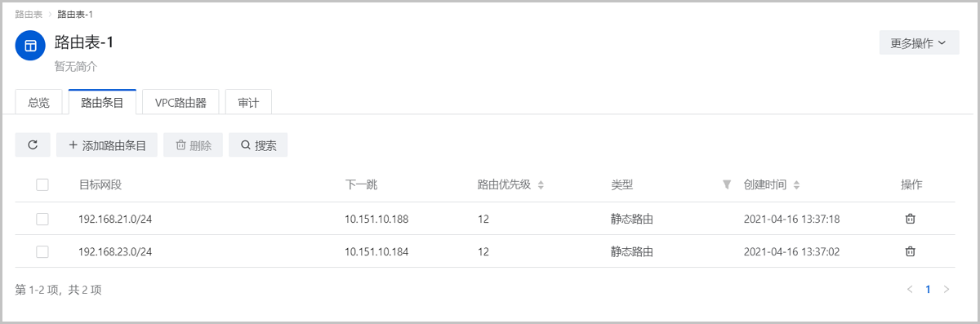The height and width of the screenshot is (324, 980).
Task: Open the 审计 tab
Action: [x=248, y=102]
